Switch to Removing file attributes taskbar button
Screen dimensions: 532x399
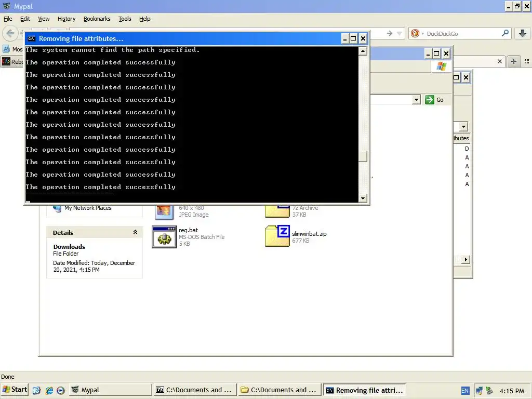(x=365, y=390)
